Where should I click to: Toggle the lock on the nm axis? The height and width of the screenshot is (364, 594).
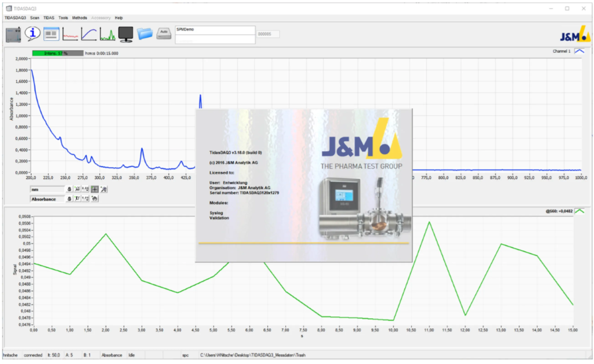coord(69,190)
